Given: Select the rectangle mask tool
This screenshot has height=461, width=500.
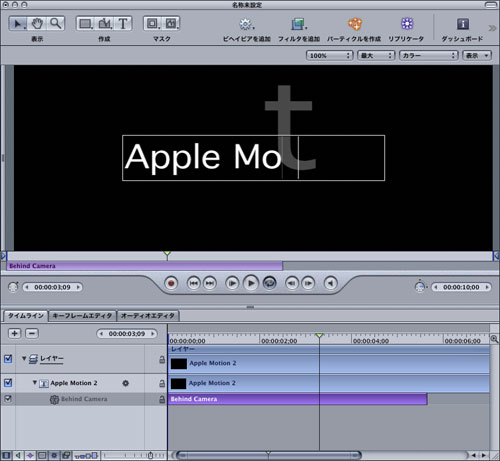Looking at the screenshot, I should 153,23.
